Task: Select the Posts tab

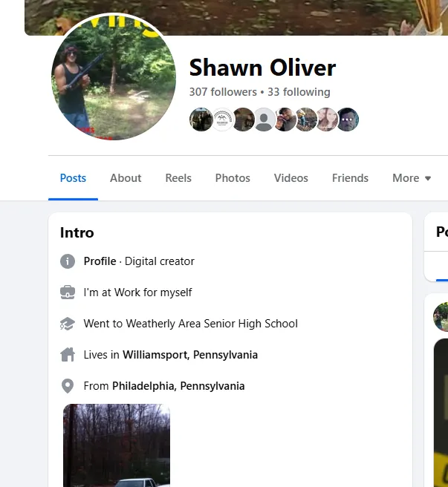Action: [73, 178]
